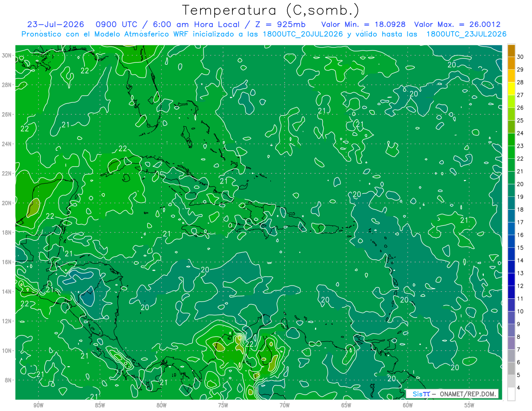Click "Modelo Atmósferico WRF" in the subtitle

click(142, 34)
